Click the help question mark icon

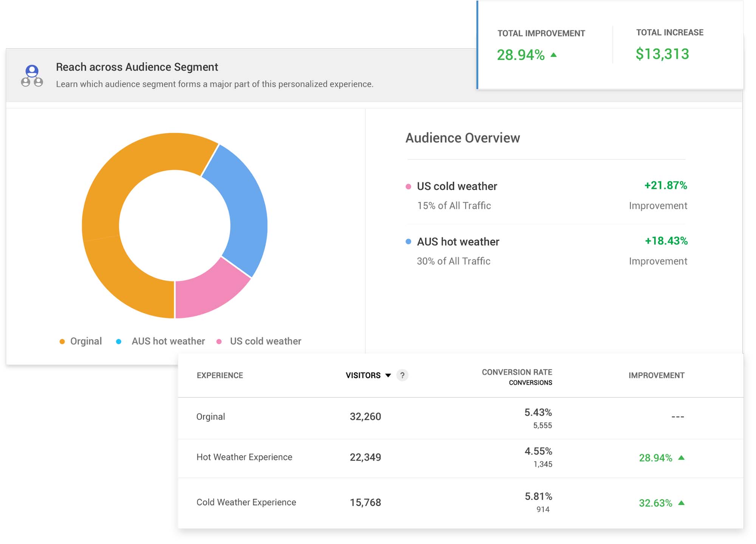click(402, 375)
